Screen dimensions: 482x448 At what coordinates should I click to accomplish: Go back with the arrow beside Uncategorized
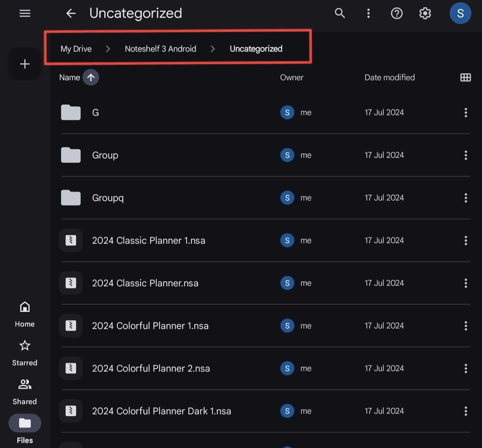(71, 13)
